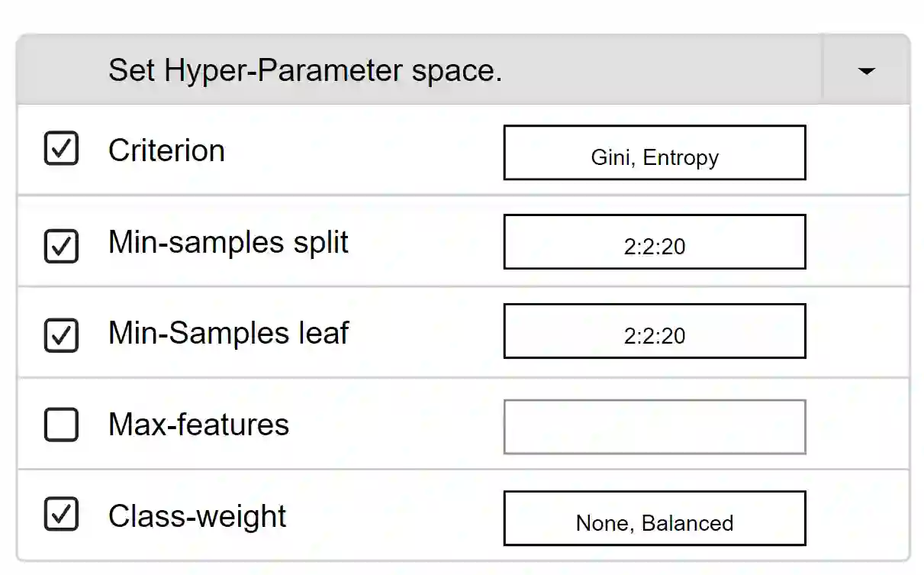
Task: Click the Max-features label text
Action: click(x=198, y=425)
